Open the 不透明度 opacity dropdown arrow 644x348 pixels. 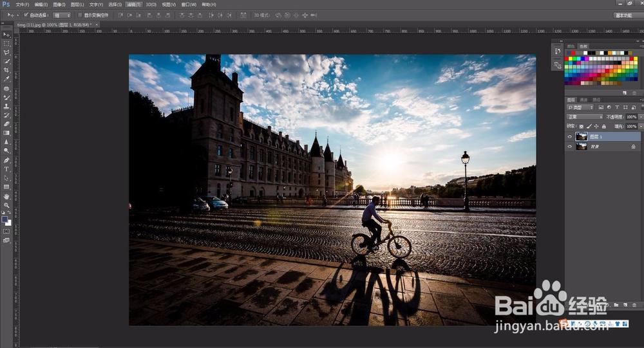(641, 117)
